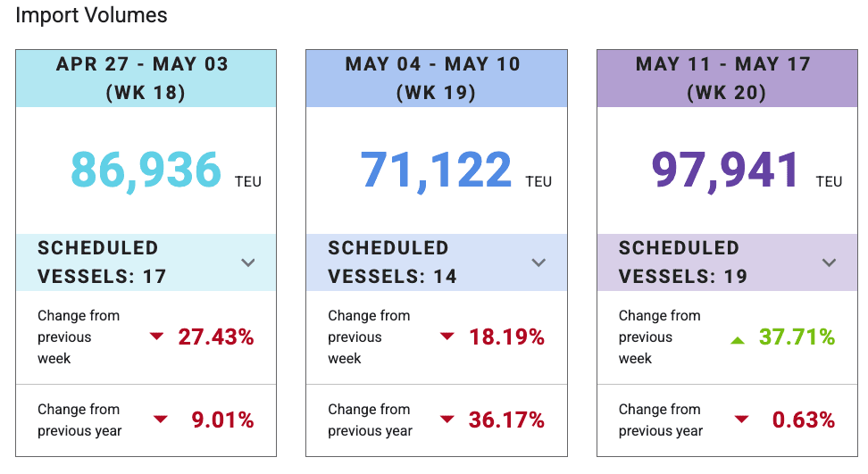
Task: Click the 71,122 TEU volume figure
Action: [437, 170]
